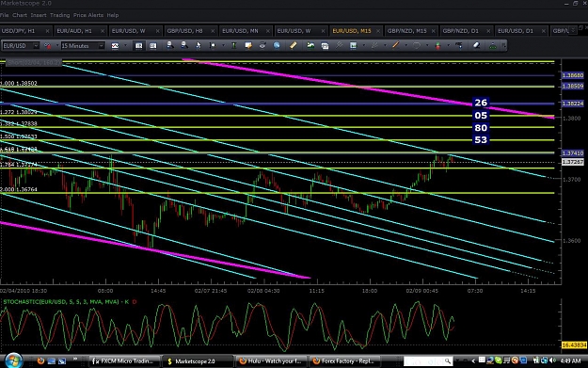Click the zoom out magnifier icon
This screenshot has height=368, width=588.
tap(184, 45)
